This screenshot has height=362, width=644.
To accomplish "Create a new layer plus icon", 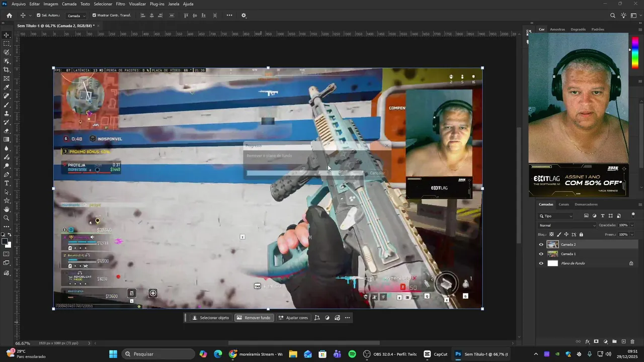I will (x=624, y=342).
